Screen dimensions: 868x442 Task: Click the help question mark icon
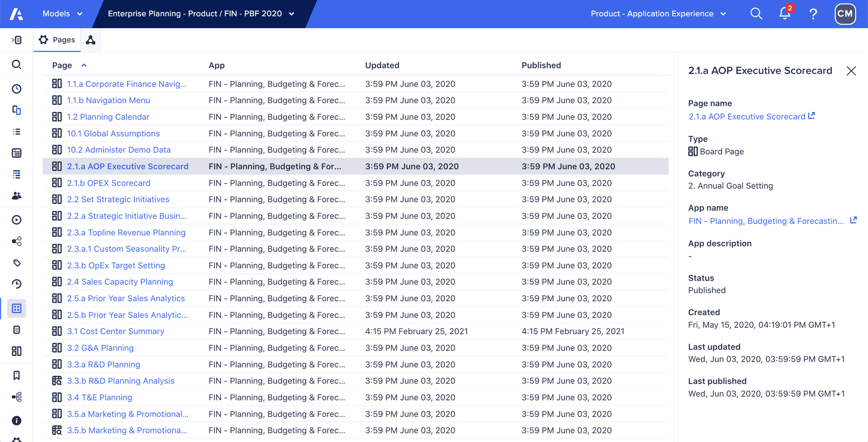[813, 13]
